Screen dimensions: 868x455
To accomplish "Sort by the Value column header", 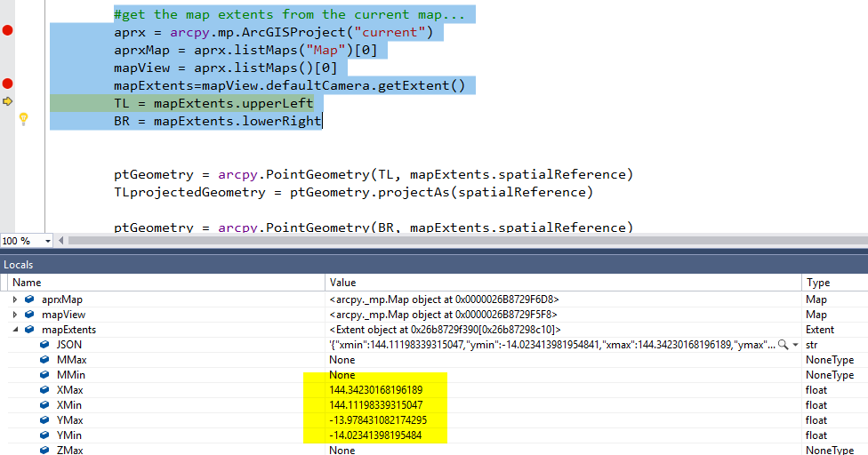I will 563,283.
